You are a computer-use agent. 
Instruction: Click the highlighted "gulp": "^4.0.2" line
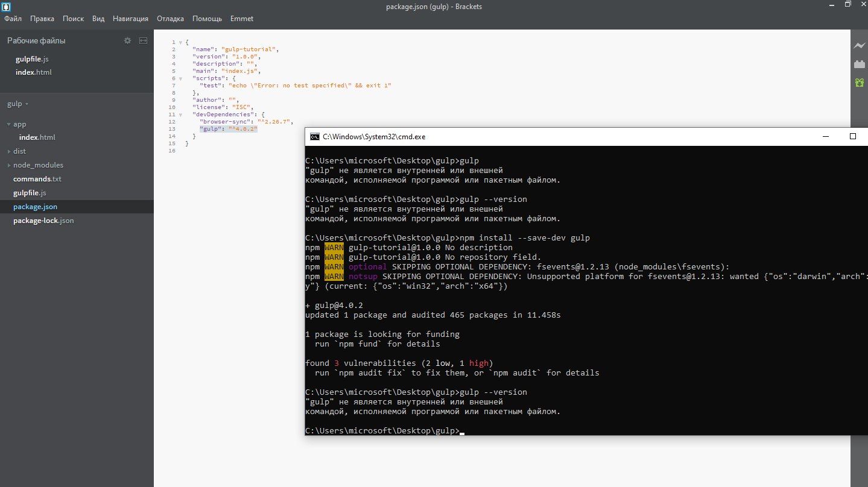(229, 129)
